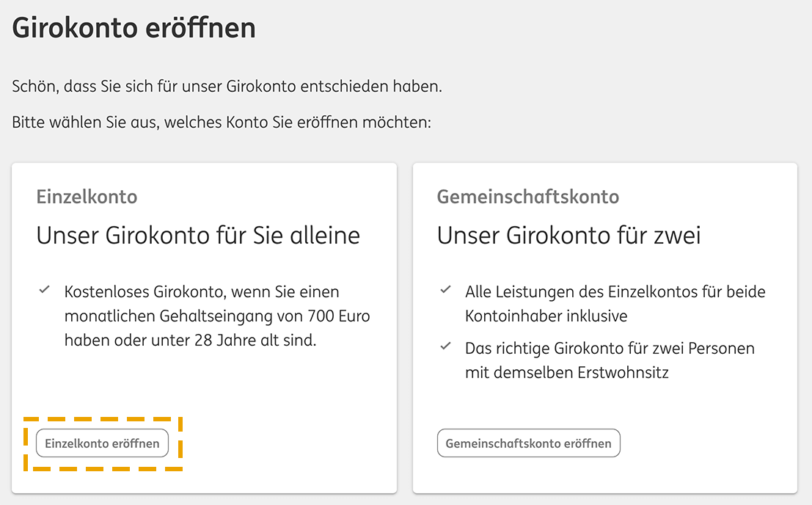Click checkmark icon beside "Das richtige Girokonto"
Image resolution: width=812 pixels, height=505 pixels.
(445, 346)
